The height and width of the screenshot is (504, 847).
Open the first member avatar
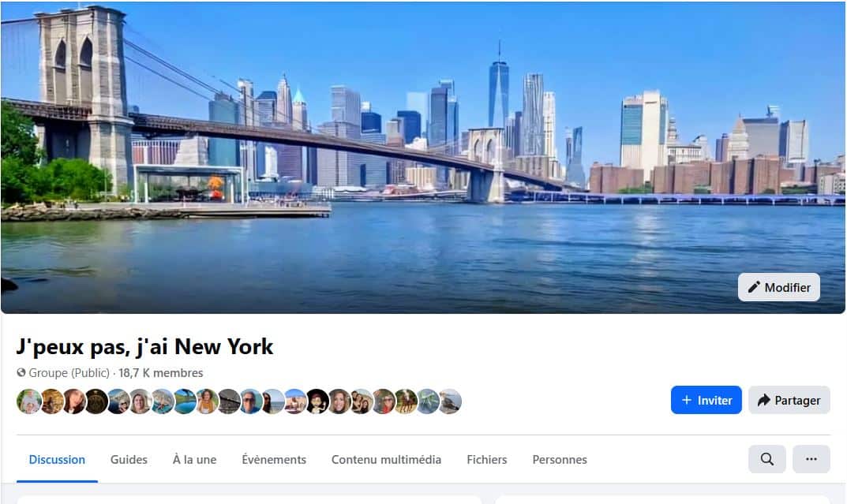pos(28,401)
